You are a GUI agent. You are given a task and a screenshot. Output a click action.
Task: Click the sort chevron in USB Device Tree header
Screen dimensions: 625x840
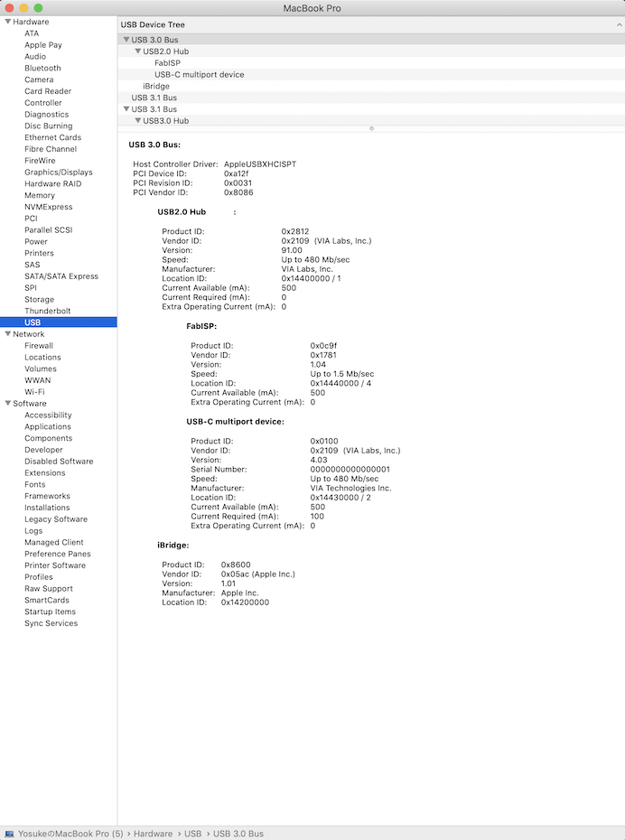[620, 24]
